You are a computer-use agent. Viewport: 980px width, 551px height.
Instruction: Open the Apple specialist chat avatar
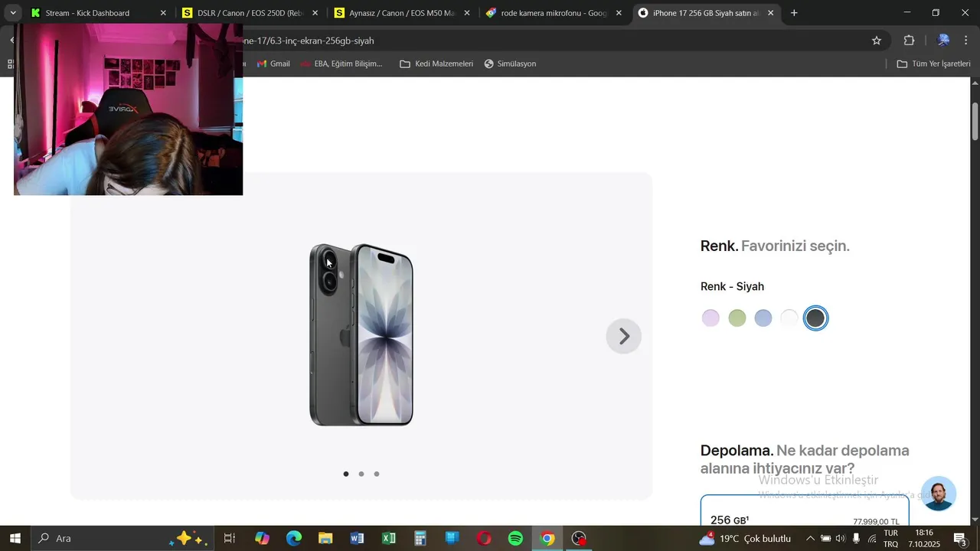[938, 494]
